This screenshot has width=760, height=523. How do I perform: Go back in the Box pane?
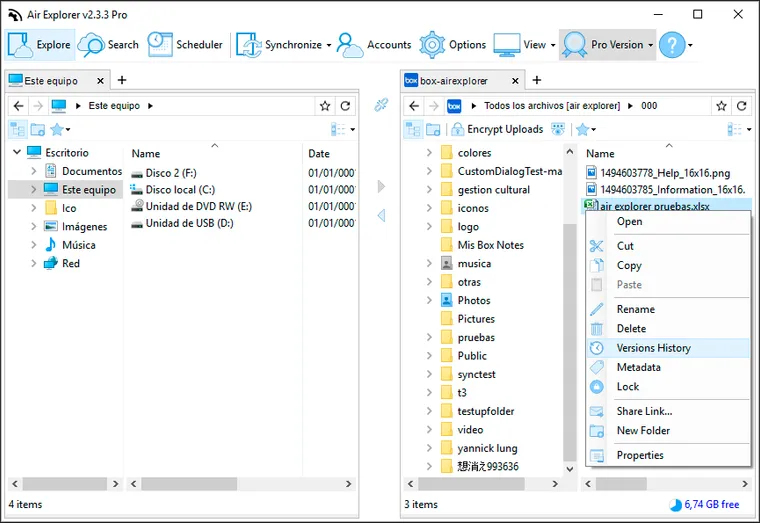(414, 106)
